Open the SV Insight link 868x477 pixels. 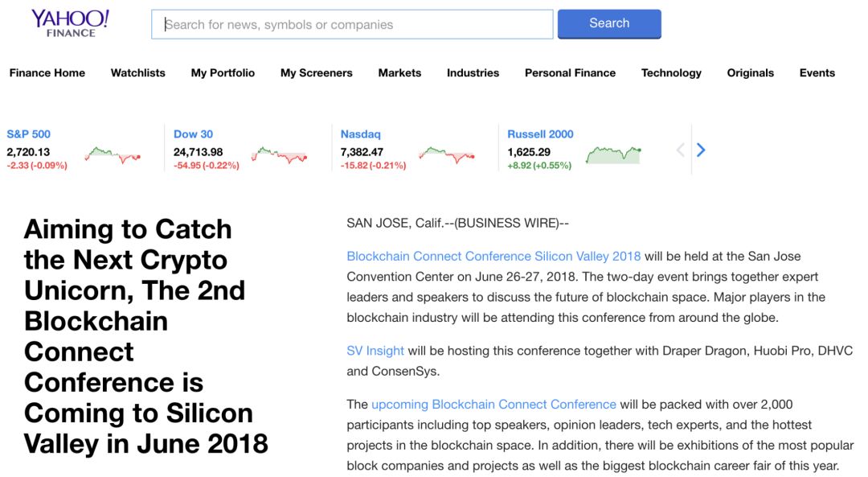(x=375, y=351)
